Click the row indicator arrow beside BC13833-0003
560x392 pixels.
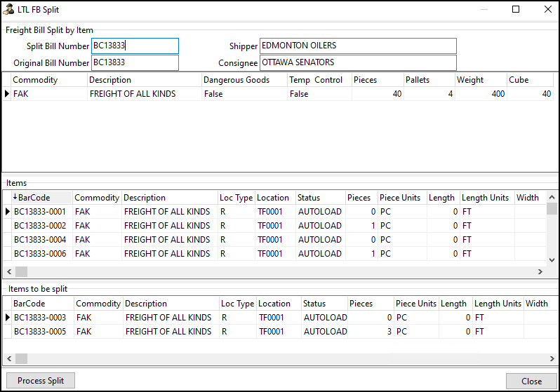8,318
